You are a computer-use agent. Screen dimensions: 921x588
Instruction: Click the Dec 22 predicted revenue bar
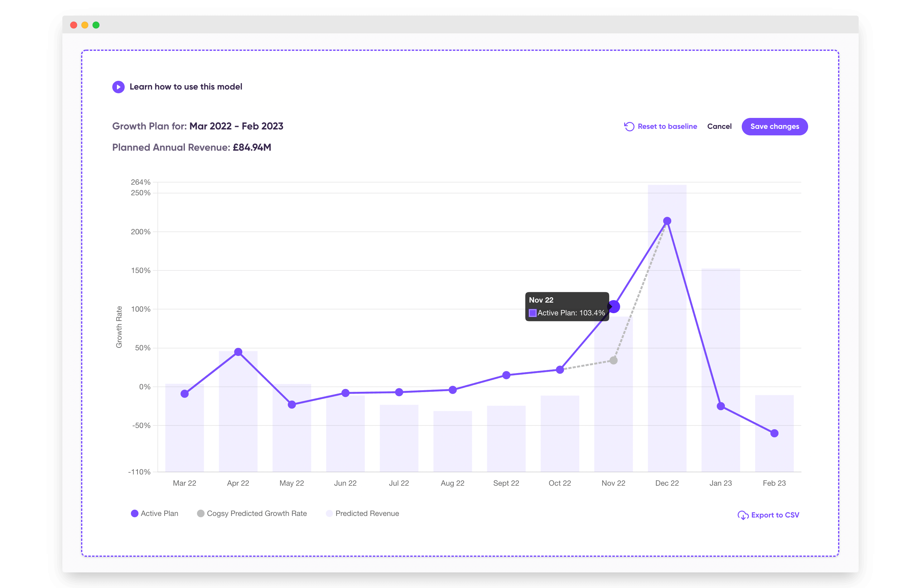pyautogui.click(x=667, y=328)
